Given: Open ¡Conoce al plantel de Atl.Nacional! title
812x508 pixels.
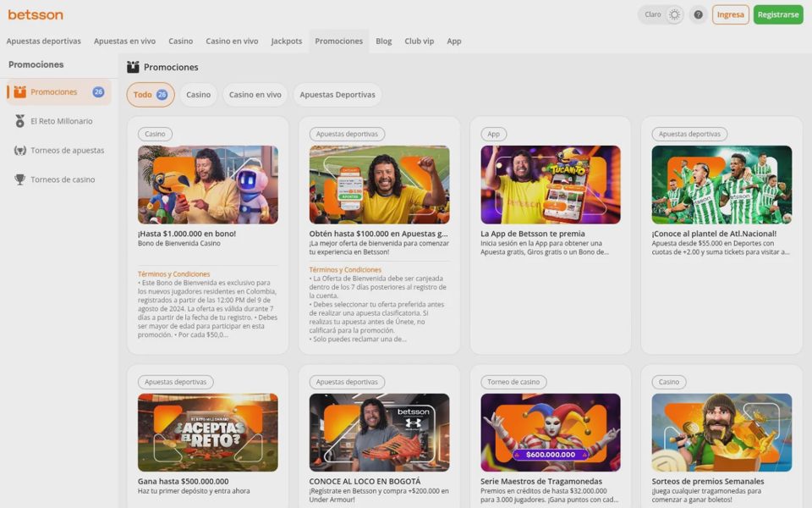Looking at the screenshot, I should [x=714, y=234].
